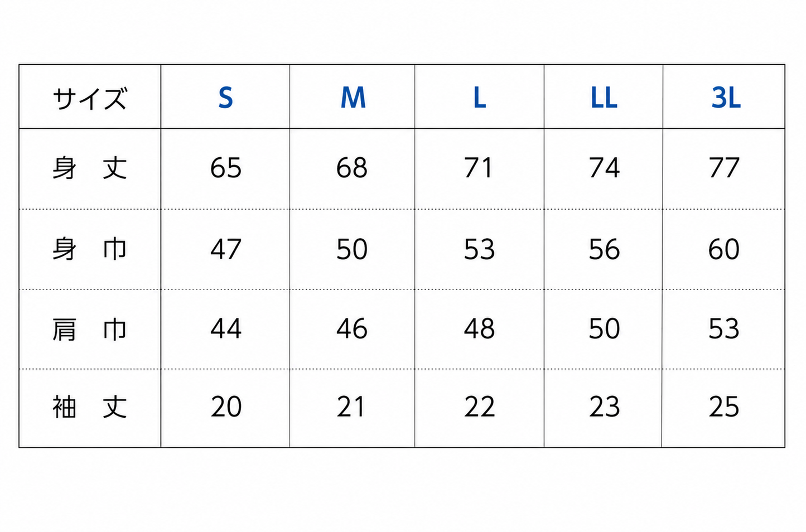The height and width of the screenshot is (532, 806).
Task: Click the 身丈 row label
Action: pos(90,168)
